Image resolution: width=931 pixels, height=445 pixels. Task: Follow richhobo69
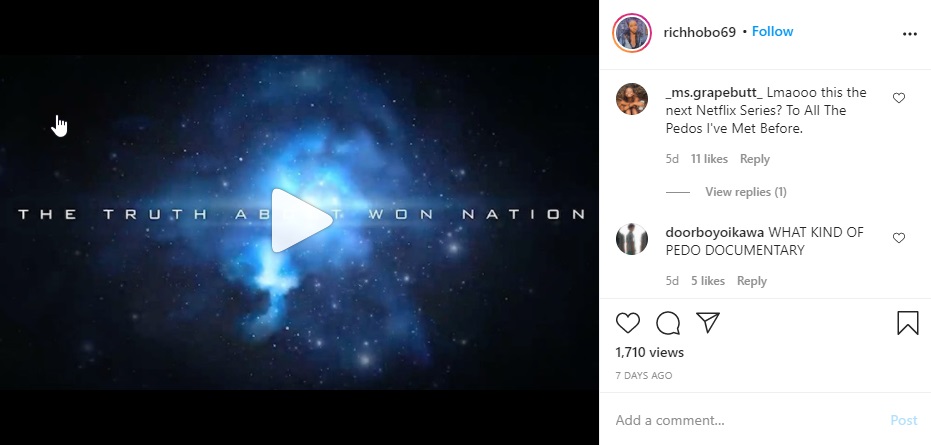772,31
